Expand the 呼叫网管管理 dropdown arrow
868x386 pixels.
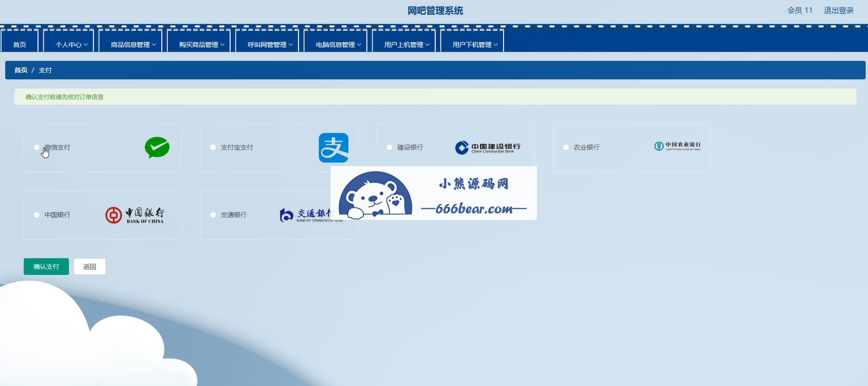[290, 45]
